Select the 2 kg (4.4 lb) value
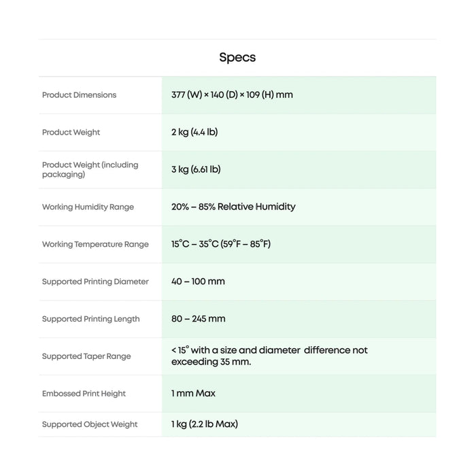The height and width of the screenshot is (476, 476). [x=194, y=132]
